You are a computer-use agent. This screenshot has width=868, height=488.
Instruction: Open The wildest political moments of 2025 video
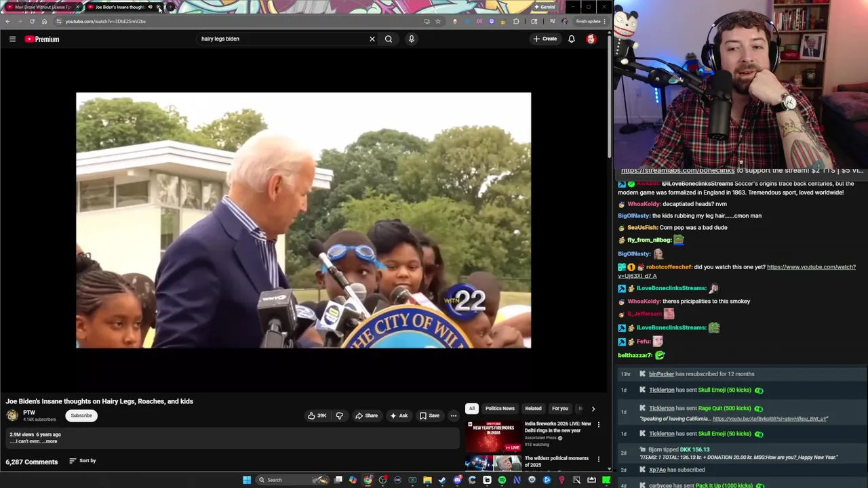[x=556, y=462]
